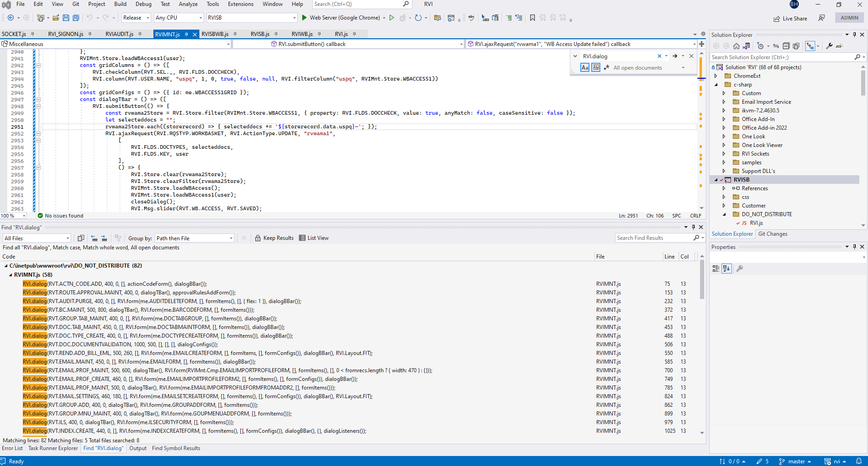Image resolution: width=868 pixels, height=466 pixels.
Task: Expand the One Look Viewer folder
Action: click(724, 145)
